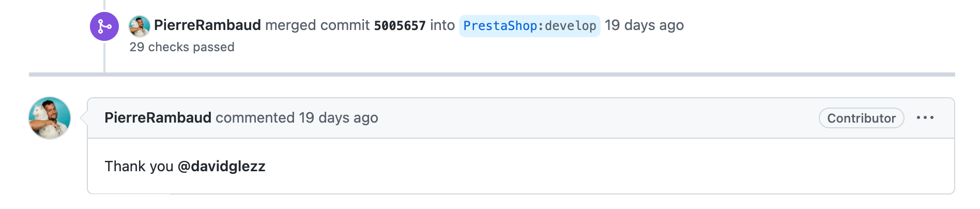The height and width of the screenshot is (209, 980).
Task: Click empty area of the comment header bar
Action: 594,118
